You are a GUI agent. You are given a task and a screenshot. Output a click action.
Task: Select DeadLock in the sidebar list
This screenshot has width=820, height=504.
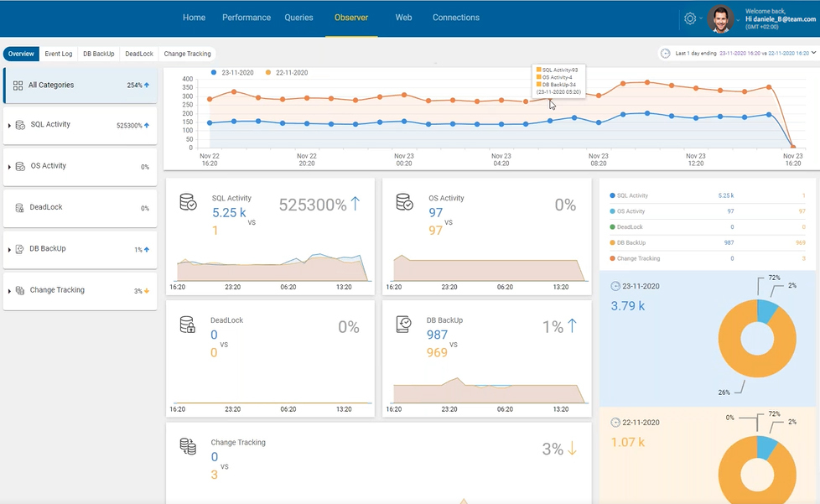46,207
